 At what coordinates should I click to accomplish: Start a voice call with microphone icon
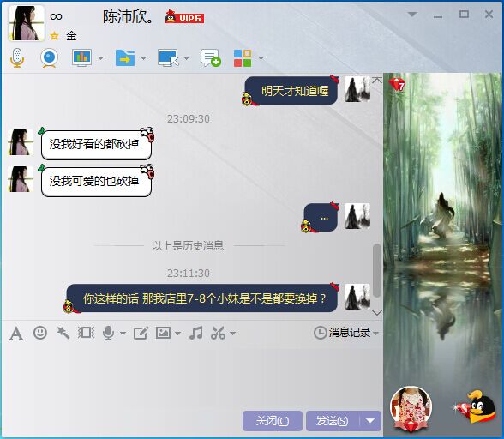click(17, 58)
